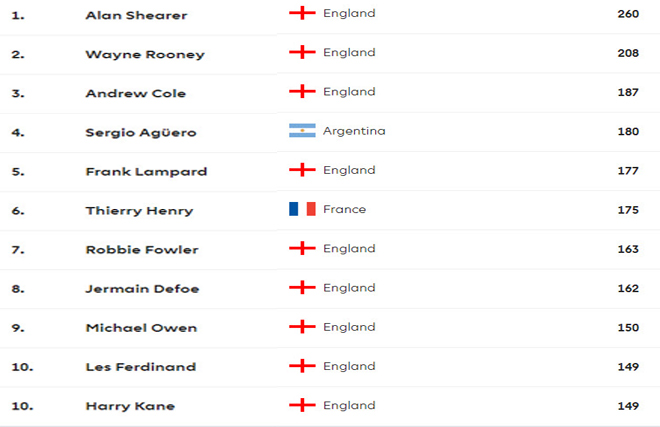Click the Jermain Defoe name
This screenshot has width=660, height=427.
[x=142, y=289]
